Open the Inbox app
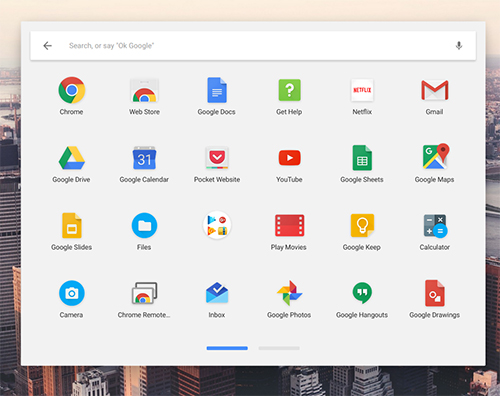This screenshot has width=500, height=396. (x=217, y=293)
